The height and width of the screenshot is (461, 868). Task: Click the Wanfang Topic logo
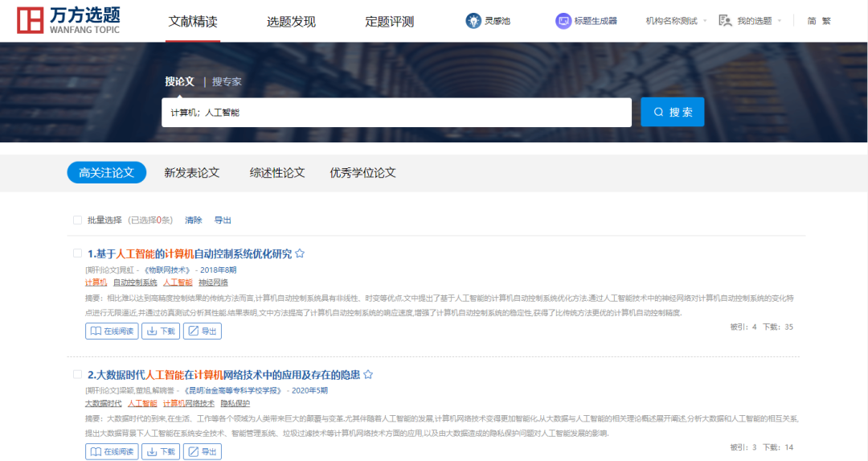pos(68,22)
